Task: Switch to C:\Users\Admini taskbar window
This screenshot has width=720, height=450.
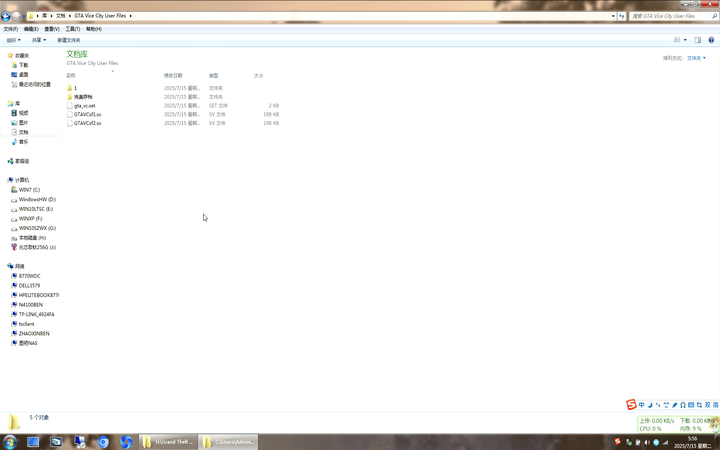Action: pyautogui.click(x=228, y=442)
